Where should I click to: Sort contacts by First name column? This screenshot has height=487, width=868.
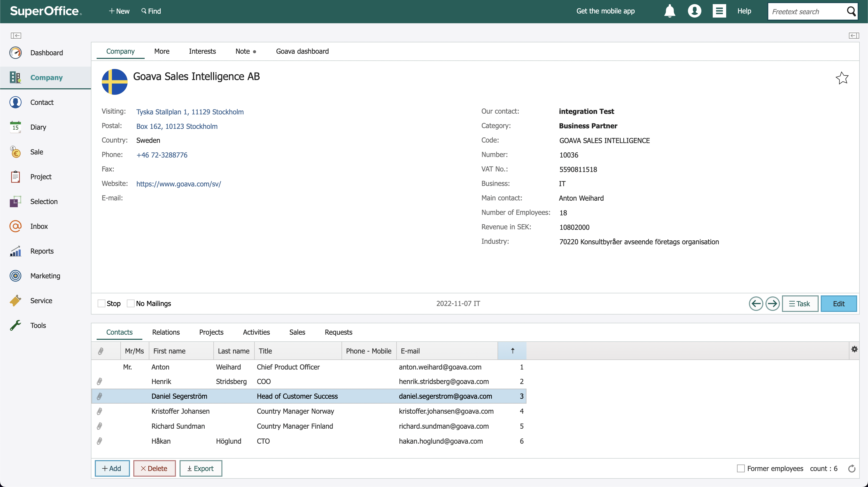(181, 351)
